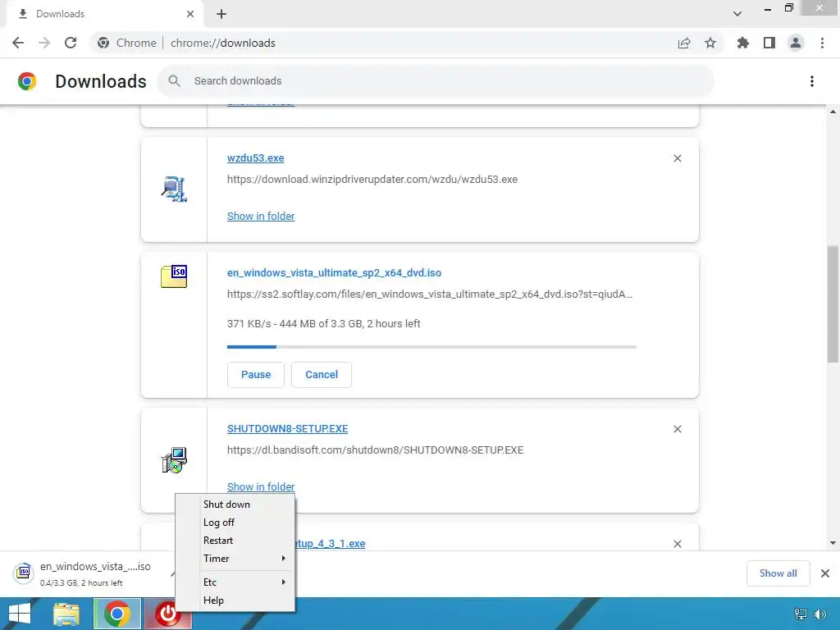The height and width of the screenshot is (630, 840).
Task: Cancel the Windows Vista ISO download
Action: (x=322, y=374)
